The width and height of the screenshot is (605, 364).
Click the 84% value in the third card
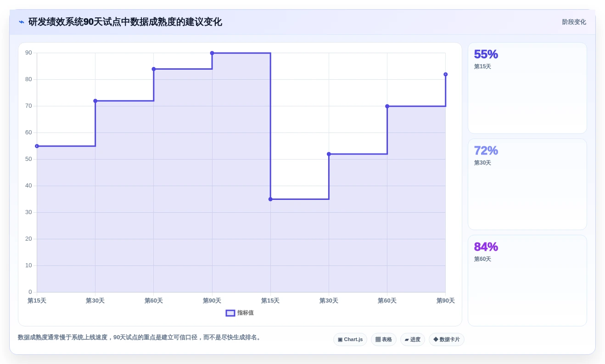click(486, 247)
